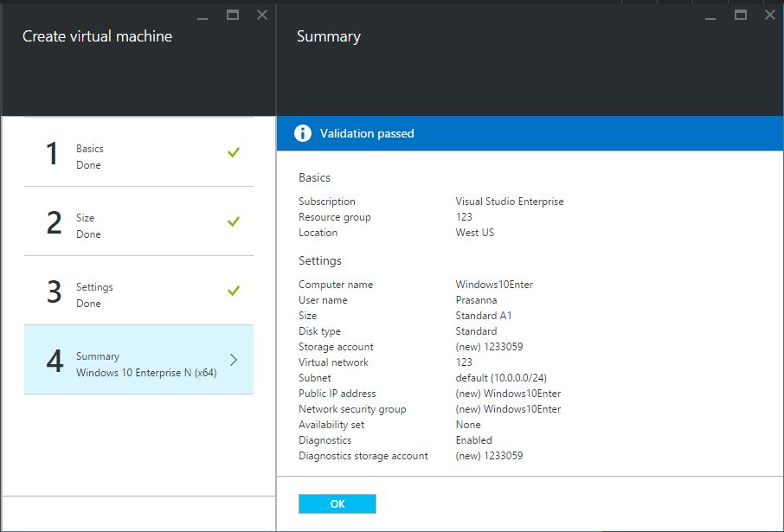784x532 pixels.
Task: Maximize the Create virtual machine blade
Action: [x=232, y=15]
